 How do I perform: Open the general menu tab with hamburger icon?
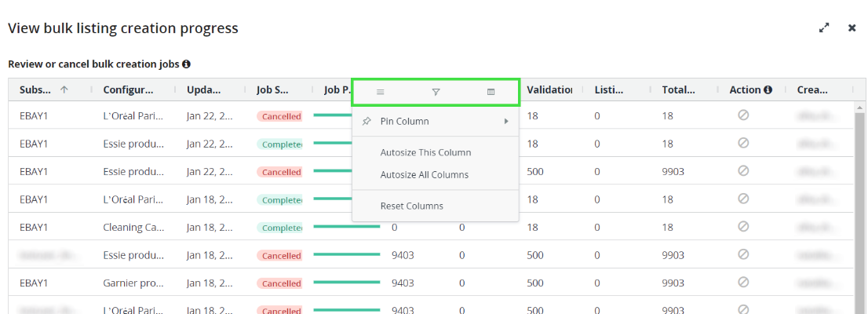[380, 92]
